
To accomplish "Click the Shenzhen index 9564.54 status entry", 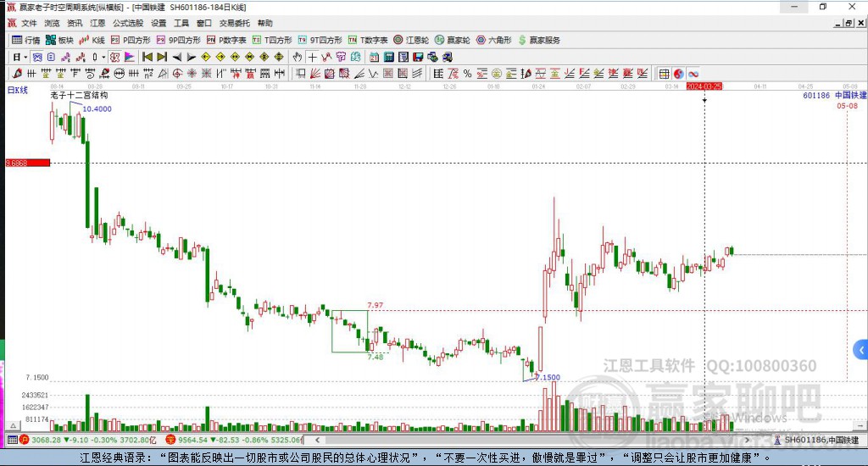I will coord(234,440).
